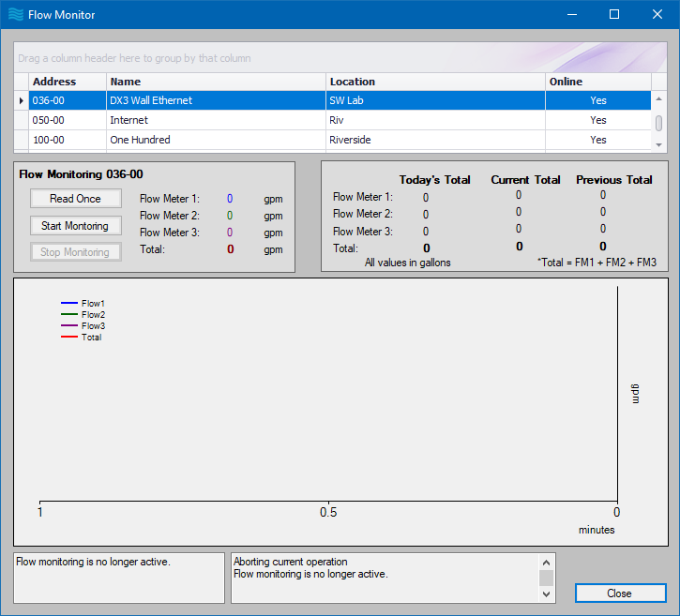Click the Riv location cell
Image resolution: width=680 pixels, height=616 pixels.
tap(435, 120)
